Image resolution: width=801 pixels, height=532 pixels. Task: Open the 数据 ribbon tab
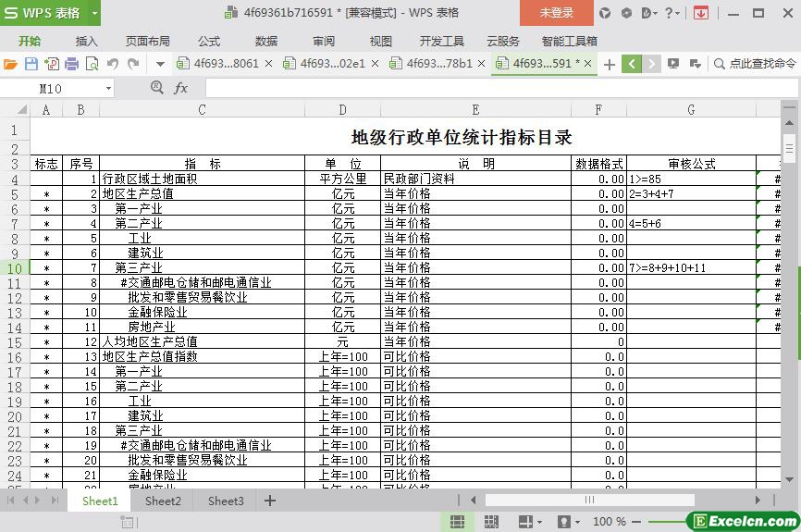(x=266, y=42)
